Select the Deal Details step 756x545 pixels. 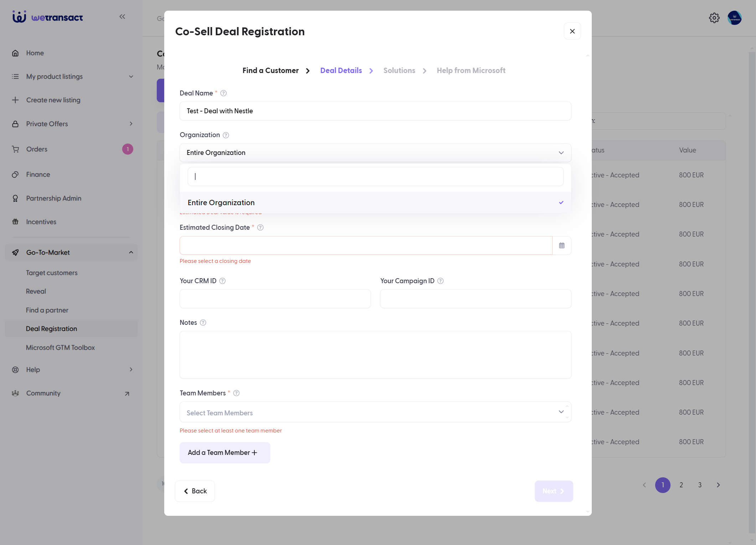pos(341,71)
